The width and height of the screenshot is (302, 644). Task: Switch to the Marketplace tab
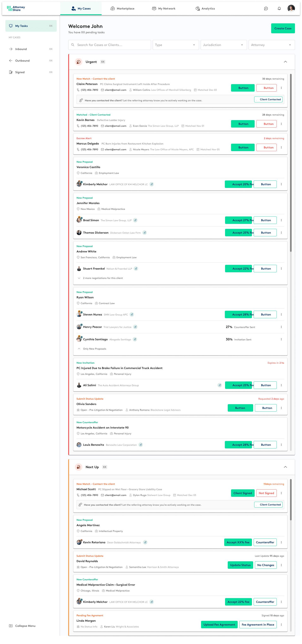(122, 8)
